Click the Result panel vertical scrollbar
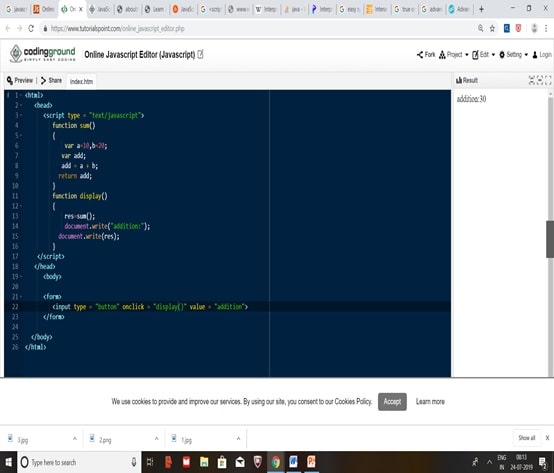Screen dimensions: 554x473 (550, 239)
